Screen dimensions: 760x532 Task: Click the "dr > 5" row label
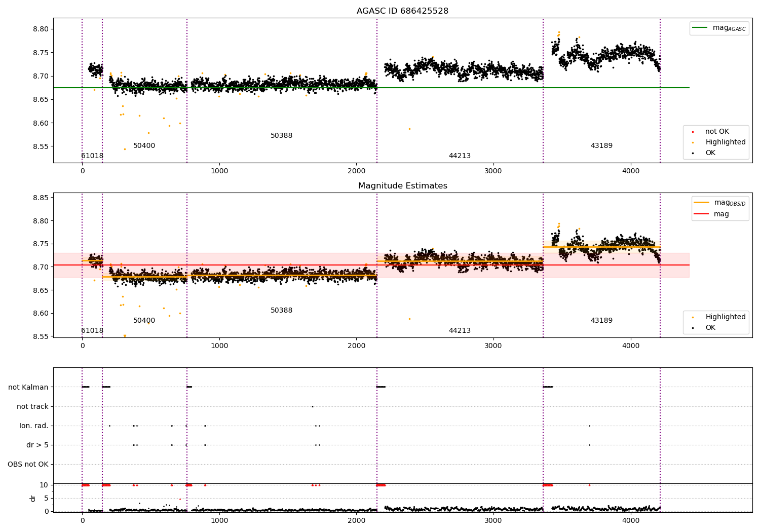pos(37,445)
